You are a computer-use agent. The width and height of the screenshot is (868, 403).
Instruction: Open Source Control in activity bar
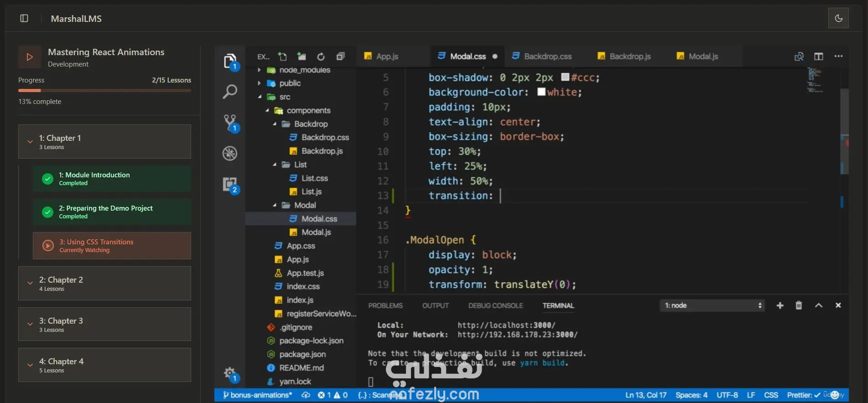pyautogui.click(x=230, y=123)
